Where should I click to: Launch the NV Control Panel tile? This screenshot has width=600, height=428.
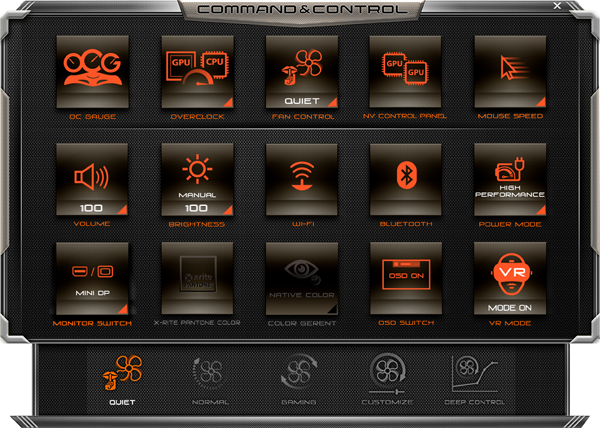pos(404,71)
